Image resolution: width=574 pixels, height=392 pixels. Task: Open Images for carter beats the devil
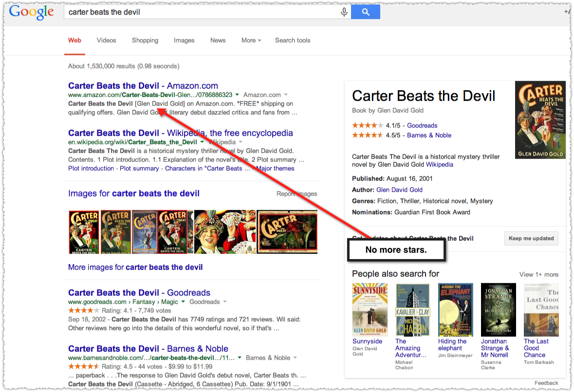[134, 193]
